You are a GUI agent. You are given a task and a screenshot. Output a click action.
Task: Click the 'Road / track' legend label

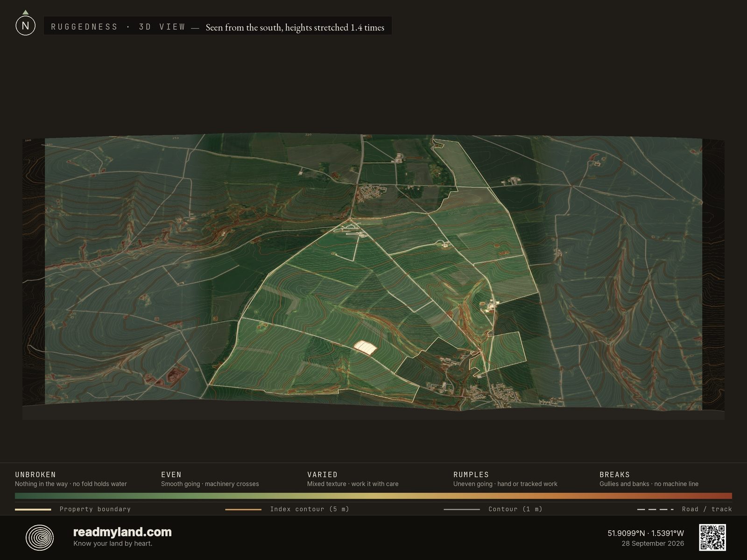(x=707, y=509)
